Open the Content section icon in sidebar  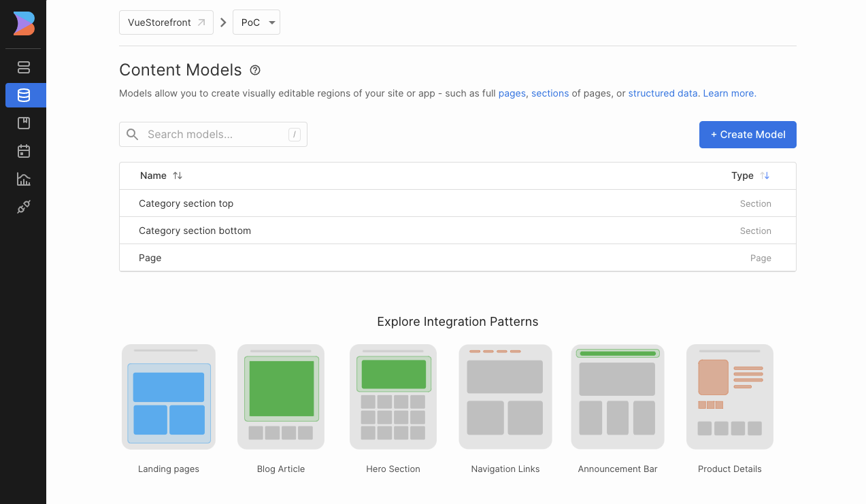24,67
